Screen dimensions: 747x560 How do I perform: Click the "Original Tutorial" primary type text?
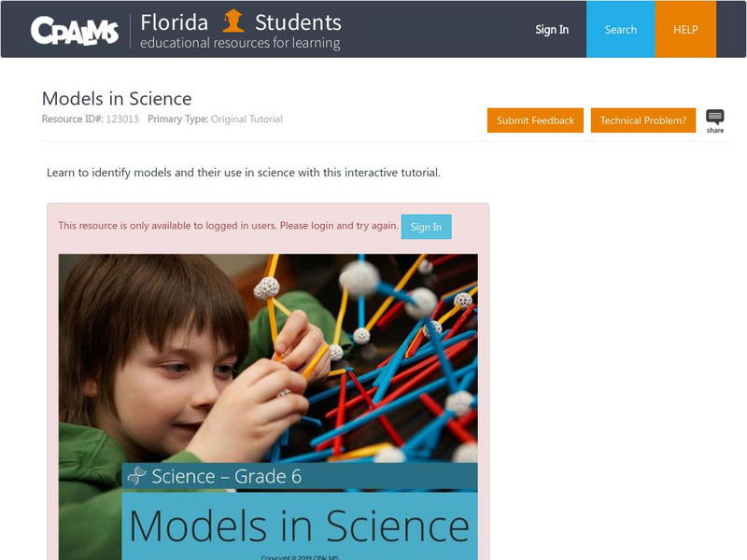pos(247,119)
